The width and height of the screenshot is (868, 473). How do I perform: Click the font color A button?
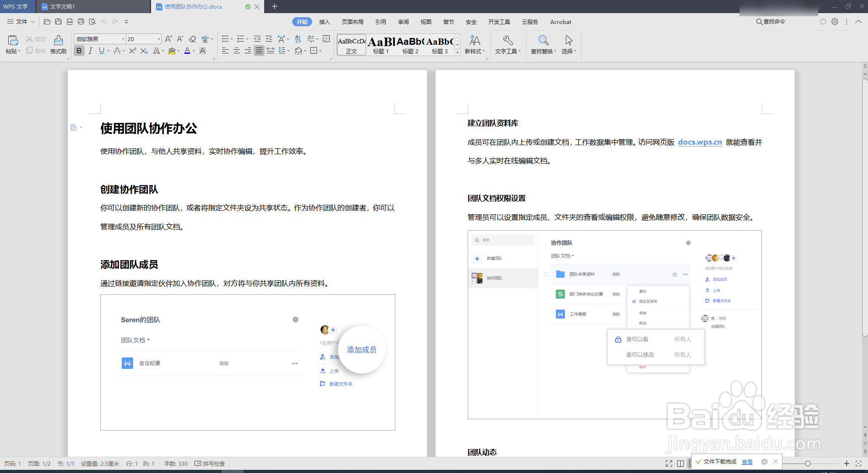[187, 51]
